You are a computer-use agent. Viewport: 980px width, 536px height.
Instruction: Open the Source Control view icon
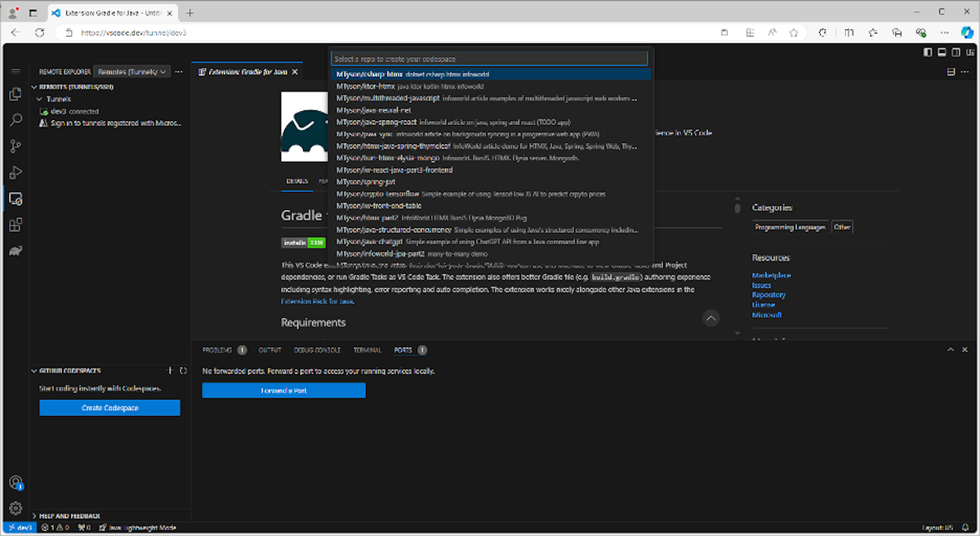click(15, 146)
